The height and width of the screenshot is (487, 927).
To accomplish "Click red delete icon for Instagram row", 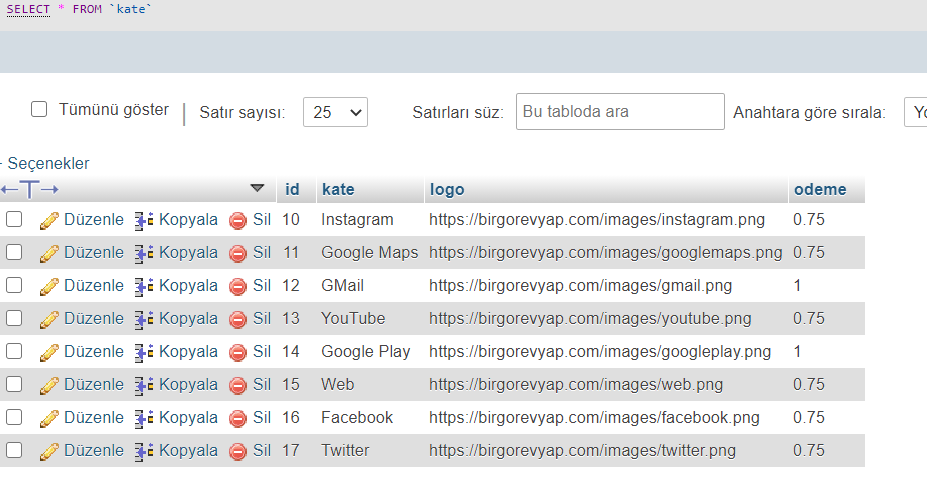I will tap(238, 221).
